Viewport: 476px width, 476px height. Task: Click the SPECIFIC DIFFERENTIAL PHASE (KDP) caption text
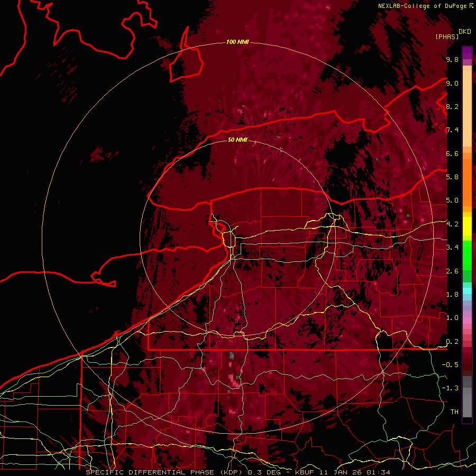(166, 472)
